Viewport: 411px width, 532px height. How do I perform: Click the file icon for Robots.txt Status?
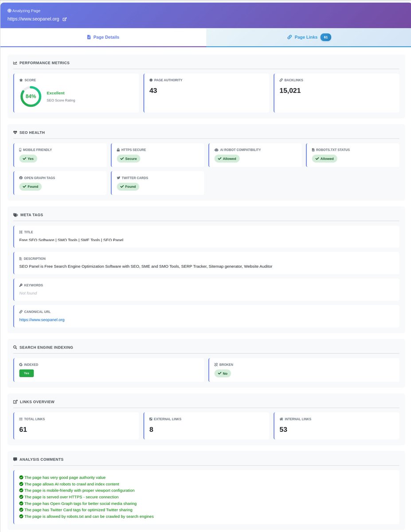[313, 150]
